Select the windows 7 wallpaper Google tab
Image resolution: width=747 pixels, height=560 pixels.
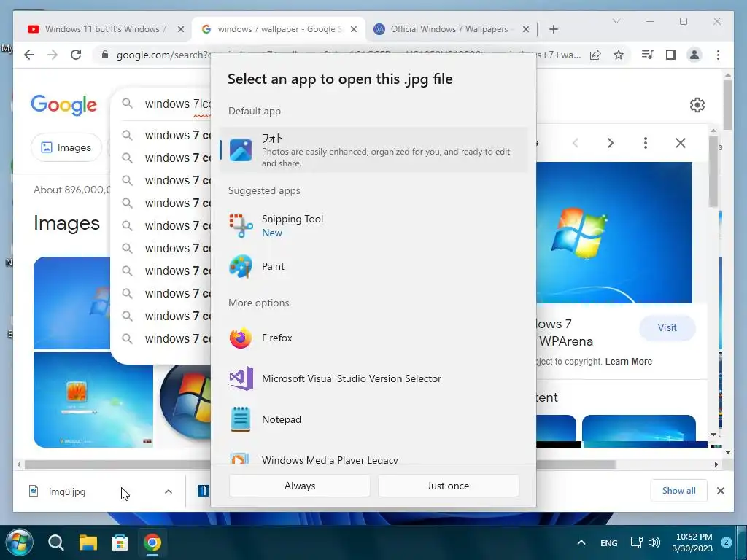tap(279, 29)
